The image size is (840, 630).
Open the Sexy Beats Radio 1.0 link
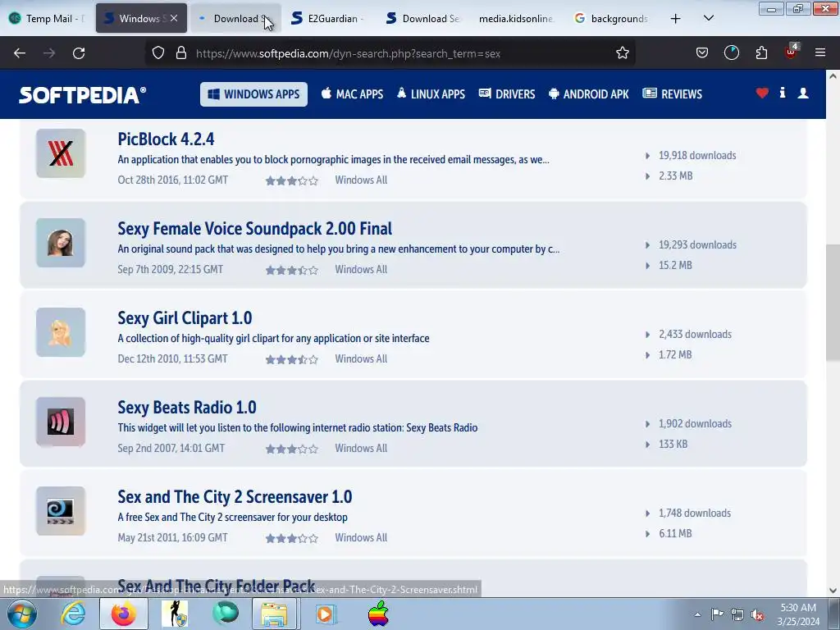coord(187,408)
